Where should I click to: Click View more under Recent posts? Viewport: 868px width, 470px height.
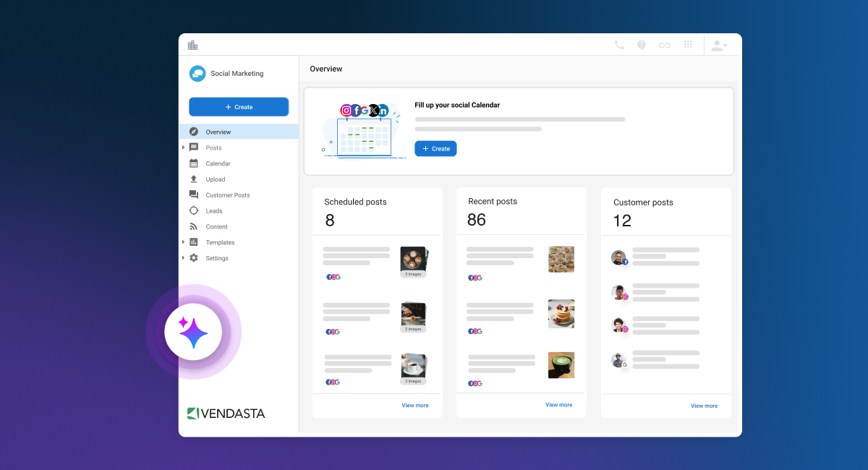(x=558, y=405)
